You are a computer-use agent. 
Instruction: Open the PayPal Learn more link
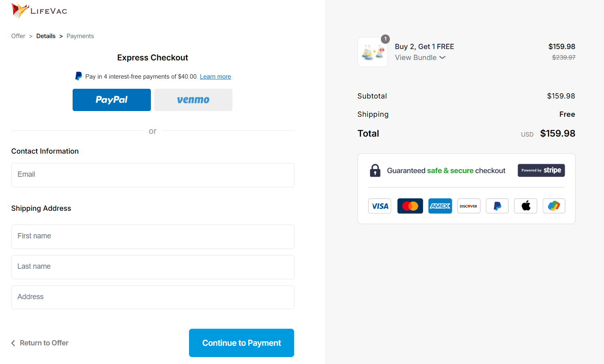(215, 77)
